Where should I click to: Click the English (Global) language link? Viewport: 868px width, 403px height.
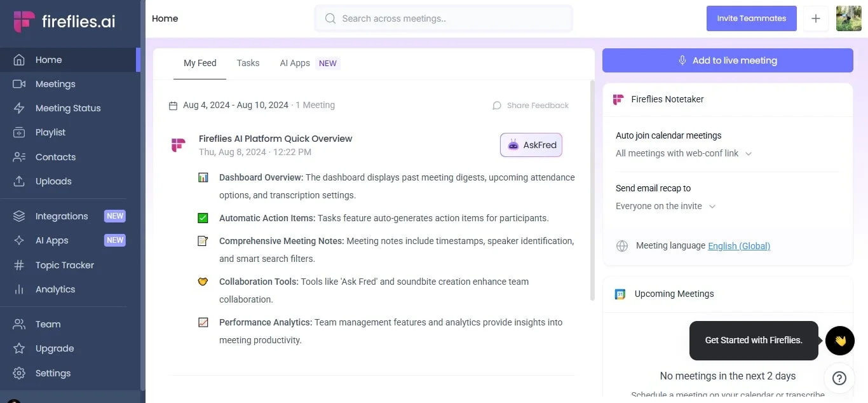pyautogui.click(x=739, y=246)
